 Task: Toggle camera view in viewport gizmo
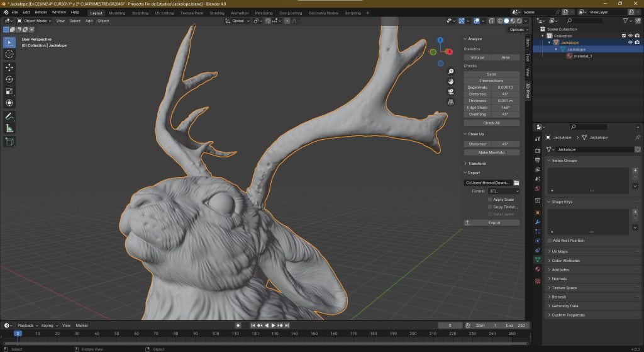click(x=451, y=91)
